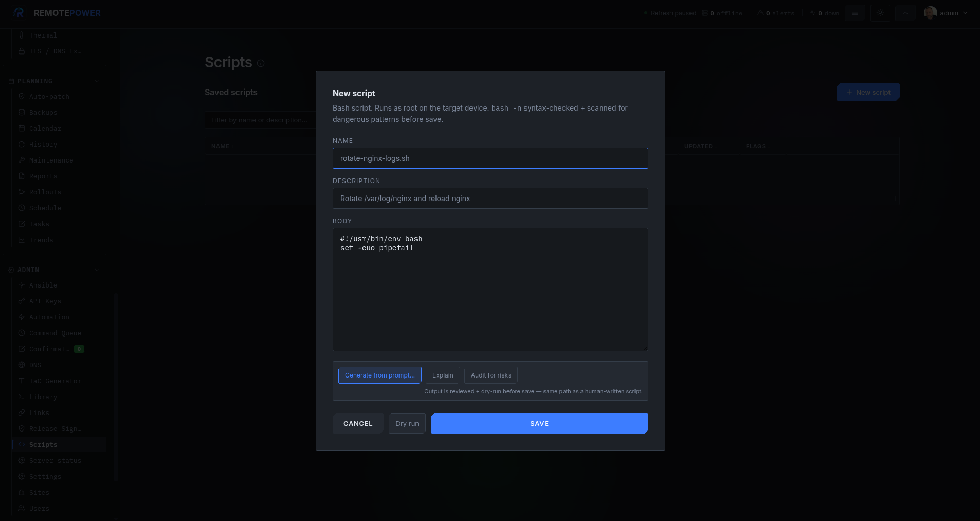This screenshot has width=980, height=521.
Task: Click the Automation lightning icon
Action: 22,317
